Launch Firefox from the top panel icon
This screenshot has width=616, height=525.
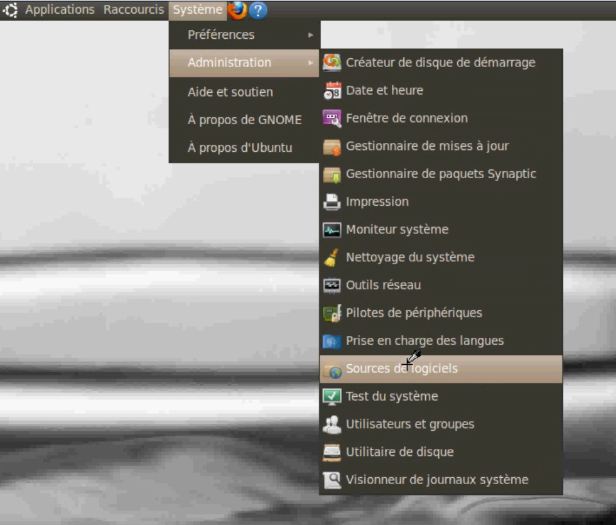[237, 10]
